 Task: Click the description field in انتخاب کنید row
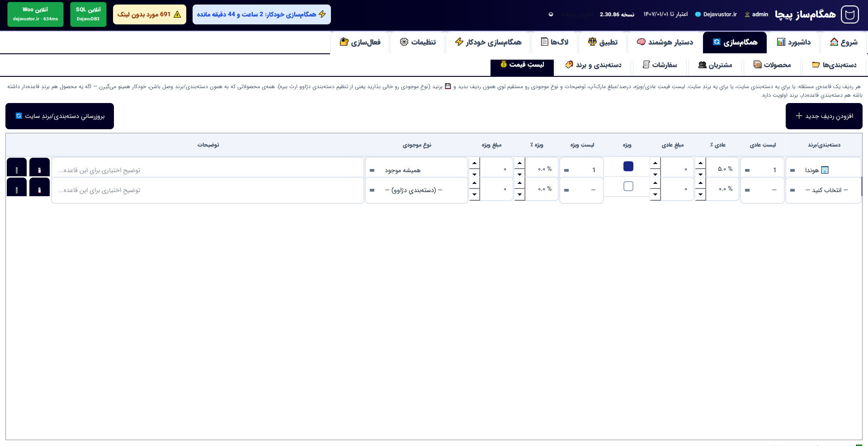[x=208, y=190]
